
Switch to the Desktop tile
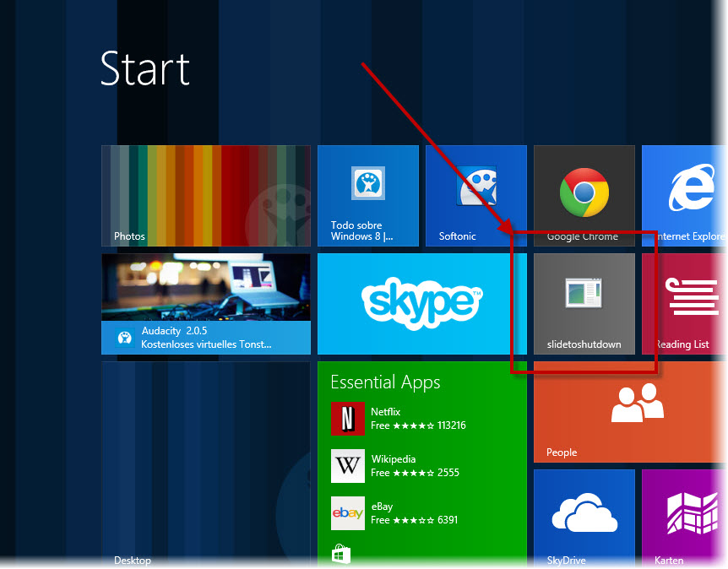click(x=205, y=464)
